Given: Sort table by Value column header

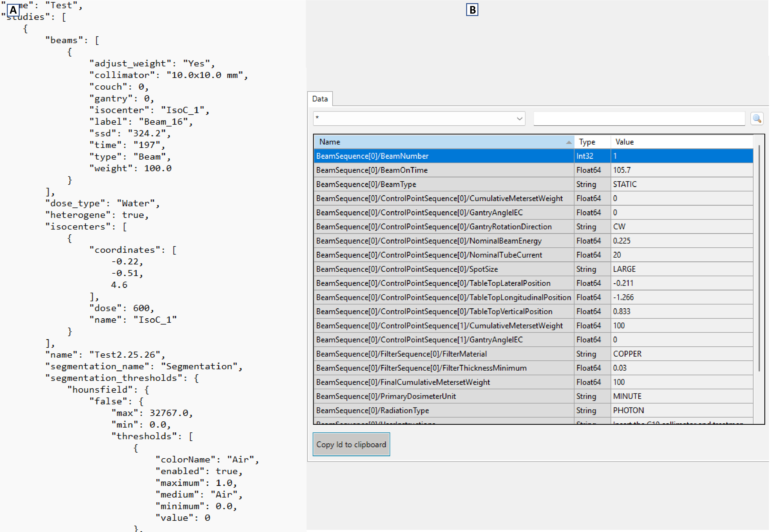Looking at the screenshot, I should click(682, 142).
